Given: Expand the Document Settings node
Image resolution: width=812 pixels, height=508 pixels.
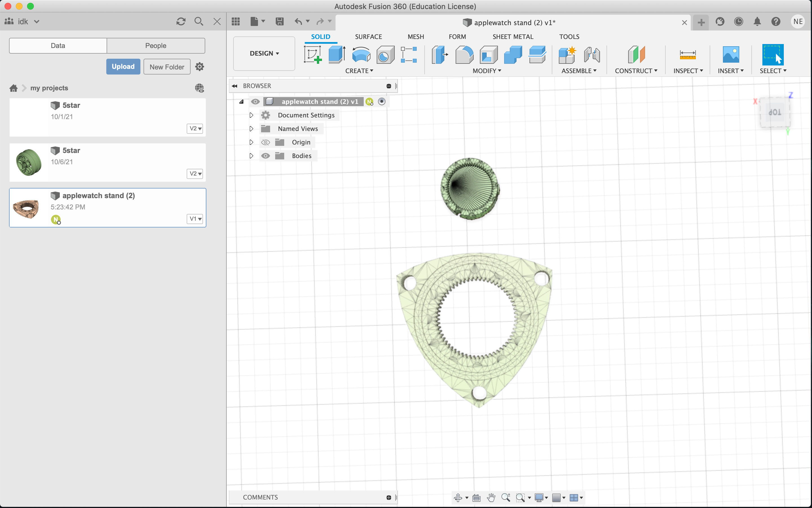Looking at the screenshot, I should 251,115.
